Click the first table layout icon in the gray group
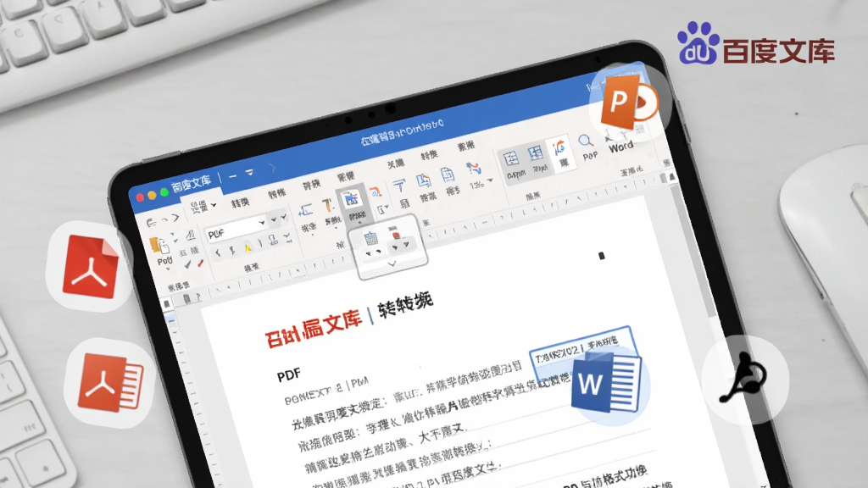This screenshot has width=868, height=488. click(509, 158)
